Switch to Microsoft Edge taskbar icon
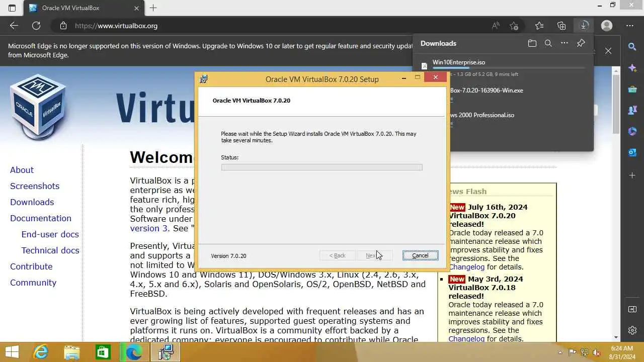This screenshot has width=644, height=362. pyautogui.click(x=134, y=352)
